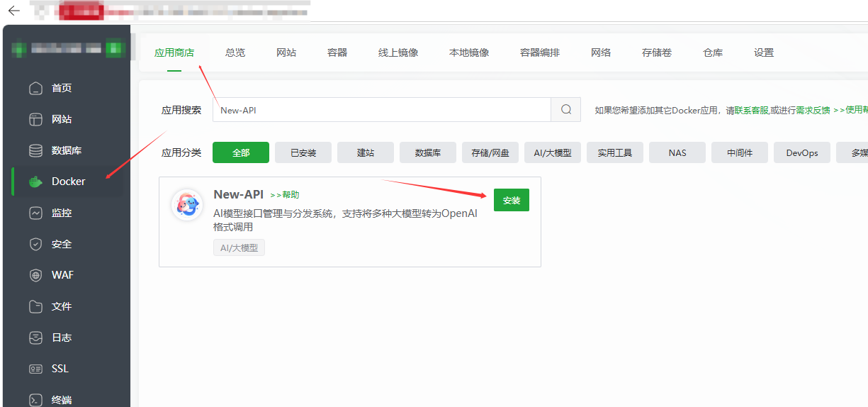
Task: Filter by AI/大模型 category
Action: click(553, 152)
